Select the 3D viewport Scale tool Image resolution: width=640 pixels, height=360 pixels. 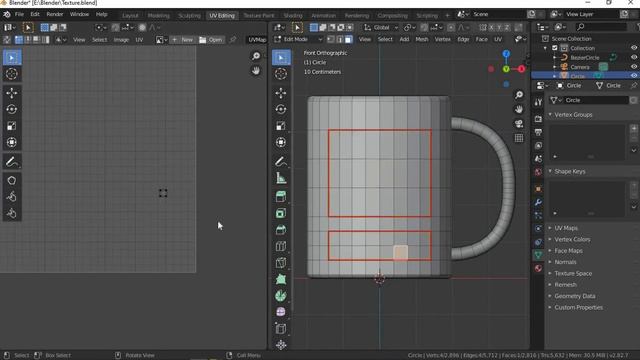pyautogui.click(x=281, y=126)
